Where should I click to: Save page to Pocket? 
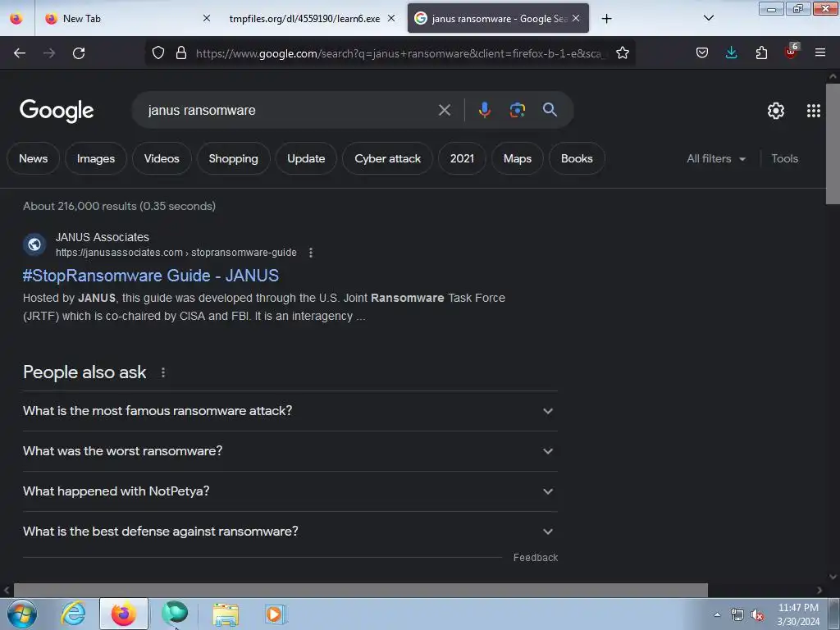click(702, 52)
